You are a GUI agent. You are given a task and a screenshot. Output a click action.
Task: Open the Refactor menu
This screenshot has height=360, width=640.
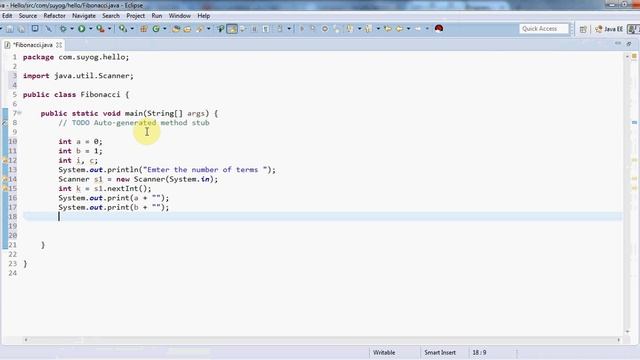54,16
